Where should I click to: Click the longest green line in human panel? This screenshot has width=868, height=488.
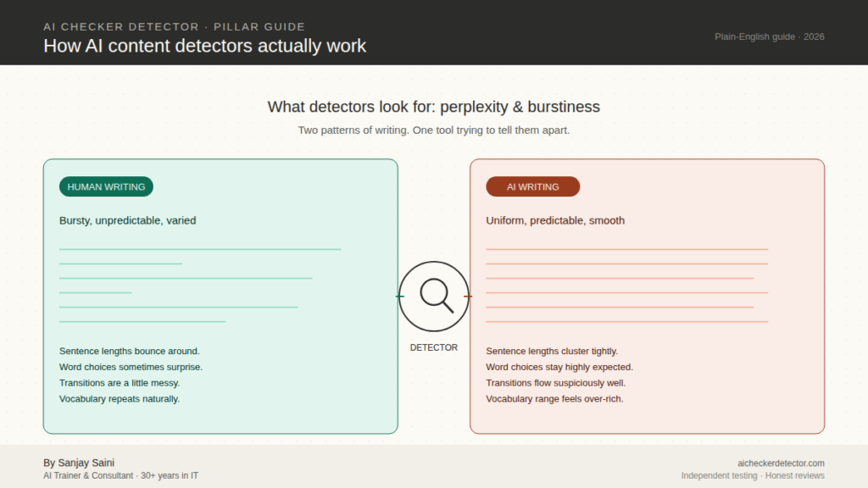point(200,249)
